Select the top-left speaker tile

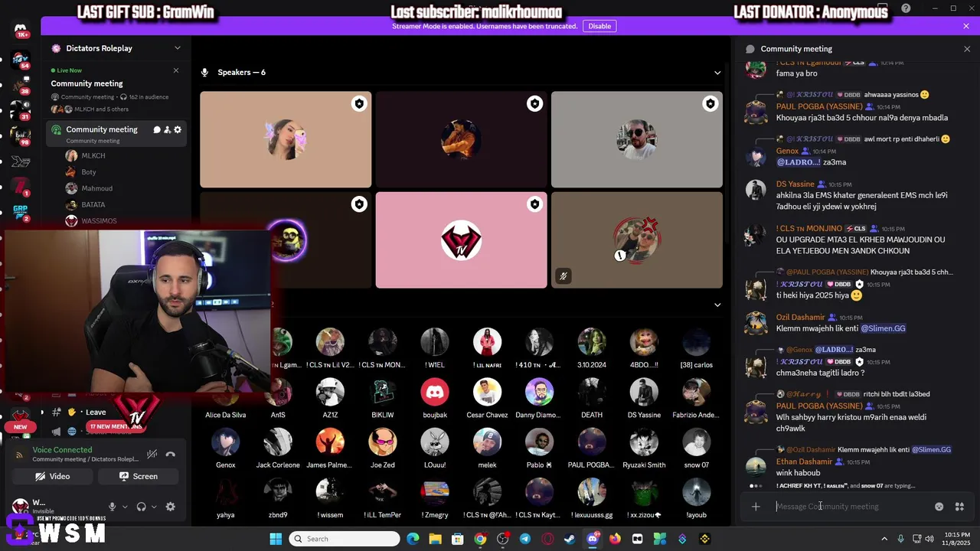coord(286,139)
